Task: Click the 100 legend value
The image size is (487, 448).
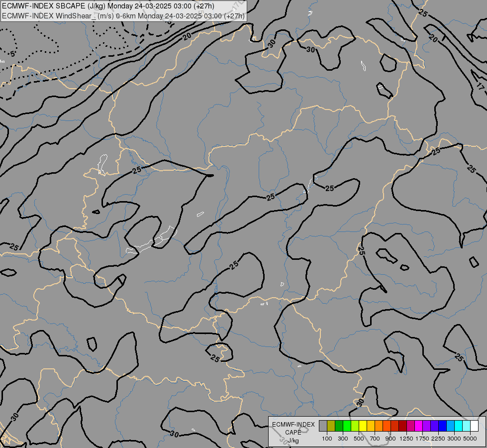Action: (327, 439)
